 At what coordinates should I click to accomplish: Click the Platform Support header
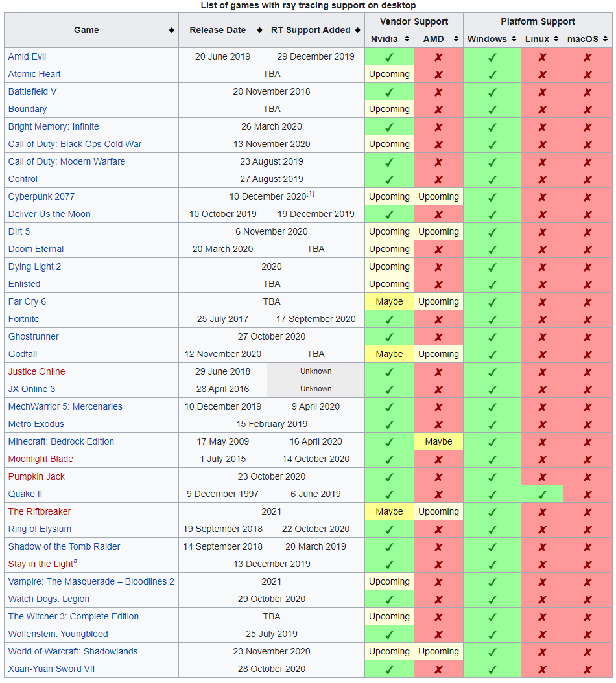pos(538,21)
